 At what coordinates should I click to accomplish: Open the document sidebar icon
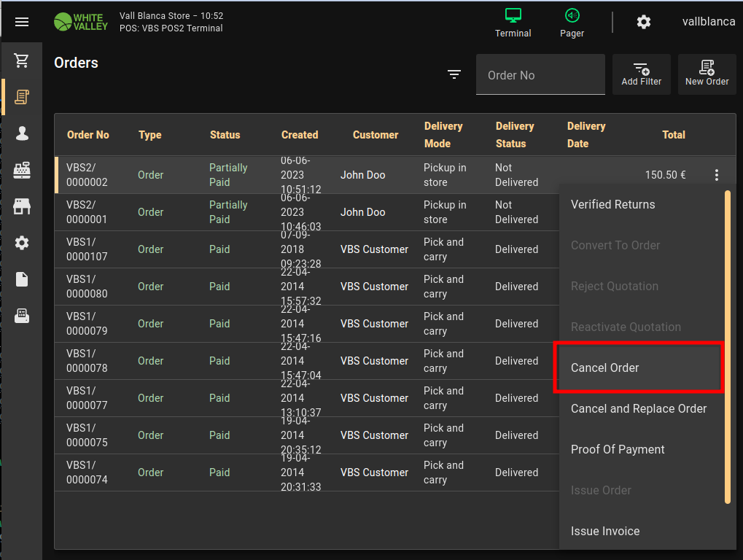pyautogui.click(x=22, y=279)
